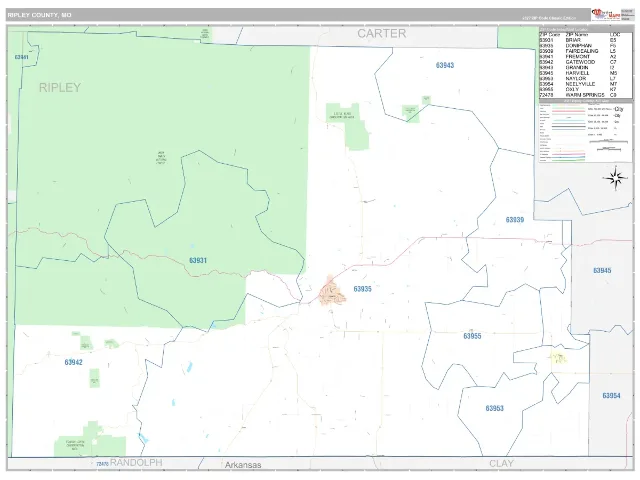
Task: Select the Arkansas state label
Action: pyautogui.click(x=243, y=465)
